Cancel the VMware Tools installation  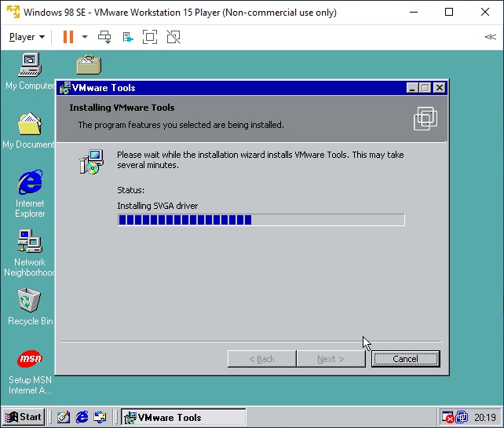coord(406,359)
